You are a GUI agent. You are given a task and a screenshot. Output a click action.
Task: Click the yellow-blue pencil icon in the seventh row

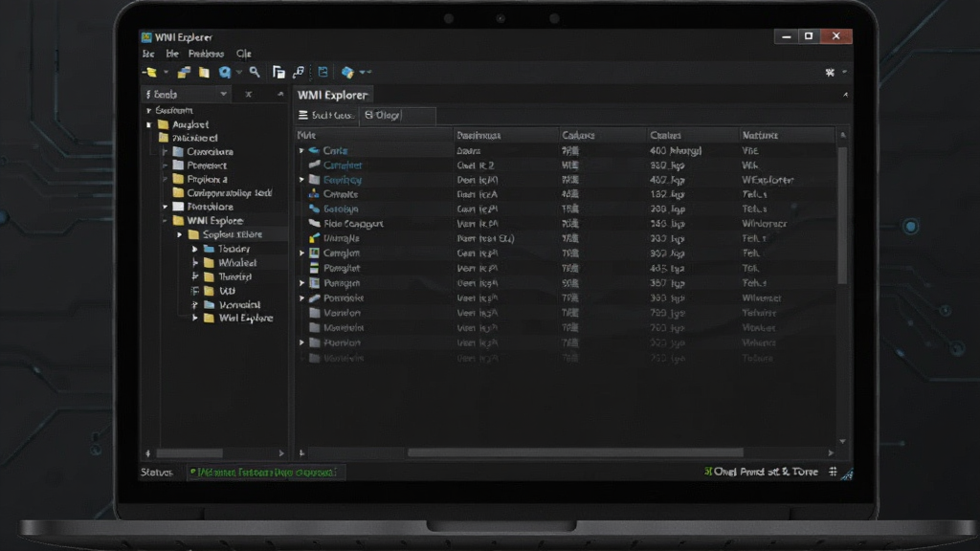click(314, 238)
